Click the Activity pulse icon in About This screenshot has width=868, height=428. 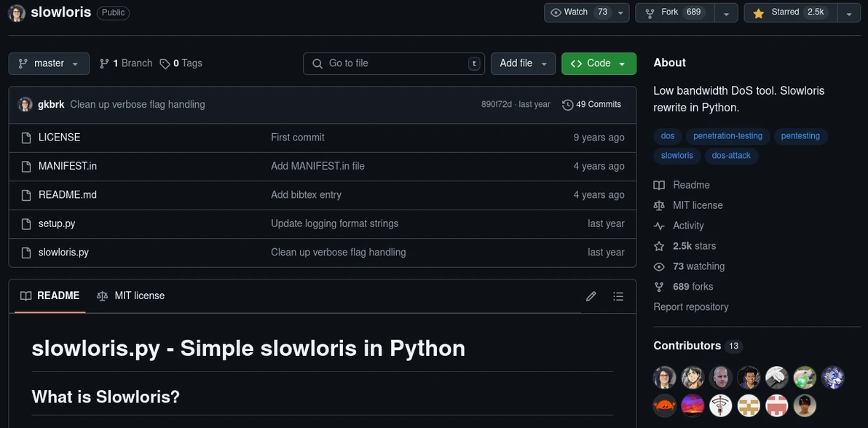(659, 226)
